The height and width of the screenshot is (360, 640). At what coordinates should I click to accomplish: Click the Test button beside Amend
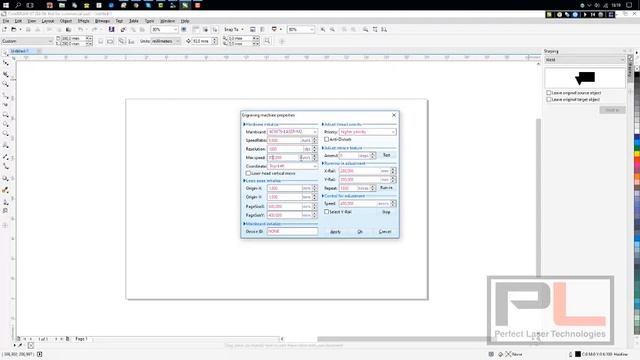click(387, 155)
